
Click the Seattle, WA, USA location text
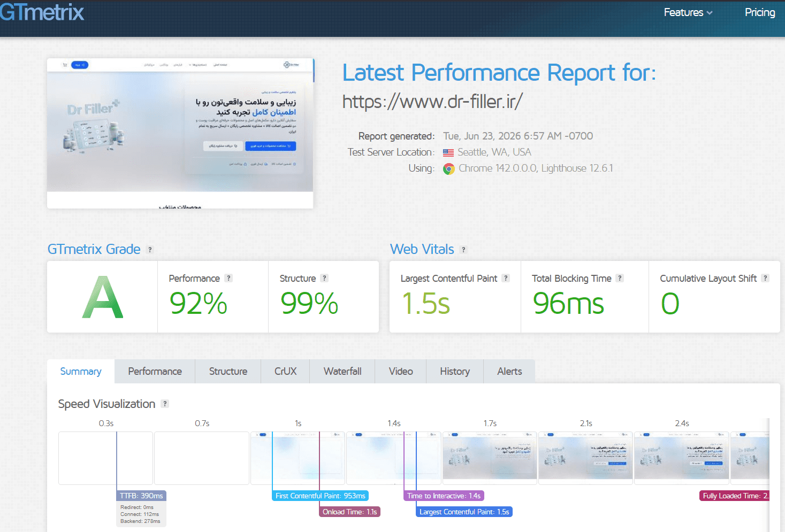click(494, 152)
